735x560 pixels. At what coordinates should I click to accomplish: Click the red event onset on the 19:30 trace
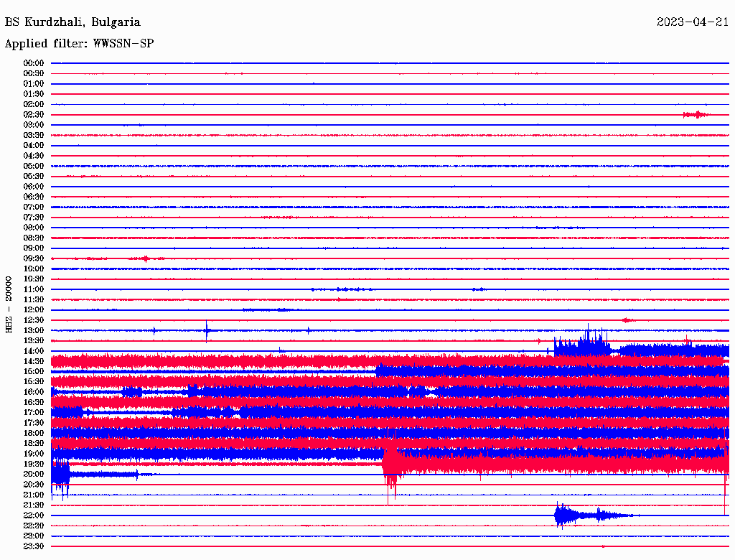[x=390, y=467]
